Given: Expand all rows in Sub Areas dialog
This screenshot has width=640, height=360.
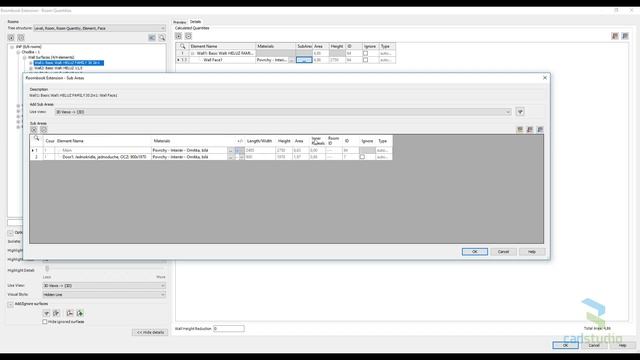Looking at the screenshot, I should tap(34, 130).
